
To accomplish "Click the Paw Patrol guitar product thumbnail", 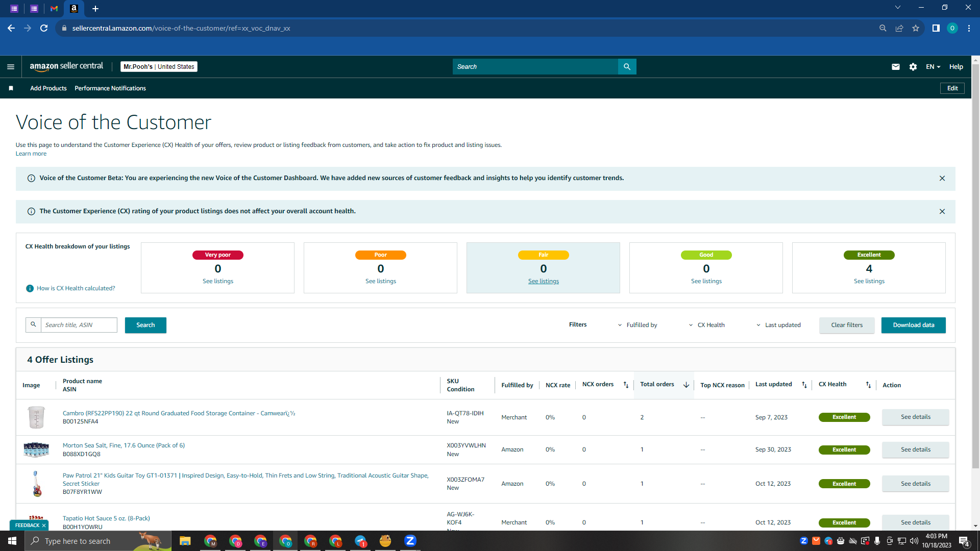I will 36,484.
